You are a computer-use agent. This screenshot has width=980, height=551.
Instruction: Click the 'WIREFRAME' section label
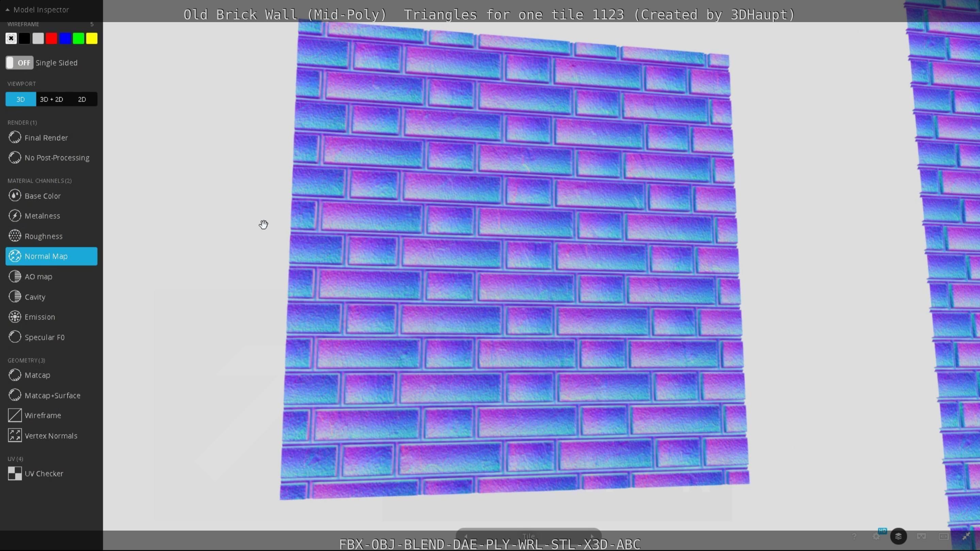pyautogui.click(x=23, y=24)
